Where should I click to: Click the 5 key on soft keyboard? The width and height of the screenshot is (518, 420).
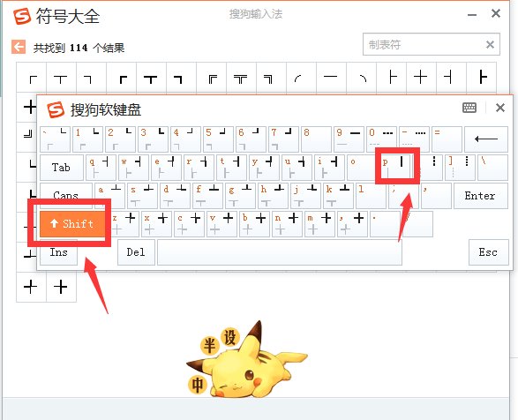(x=219, y=139)
